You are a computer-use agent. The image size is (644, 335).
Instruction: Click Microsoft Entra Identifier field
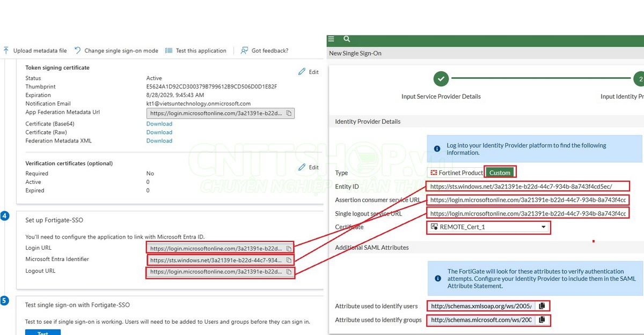[220, 260]
